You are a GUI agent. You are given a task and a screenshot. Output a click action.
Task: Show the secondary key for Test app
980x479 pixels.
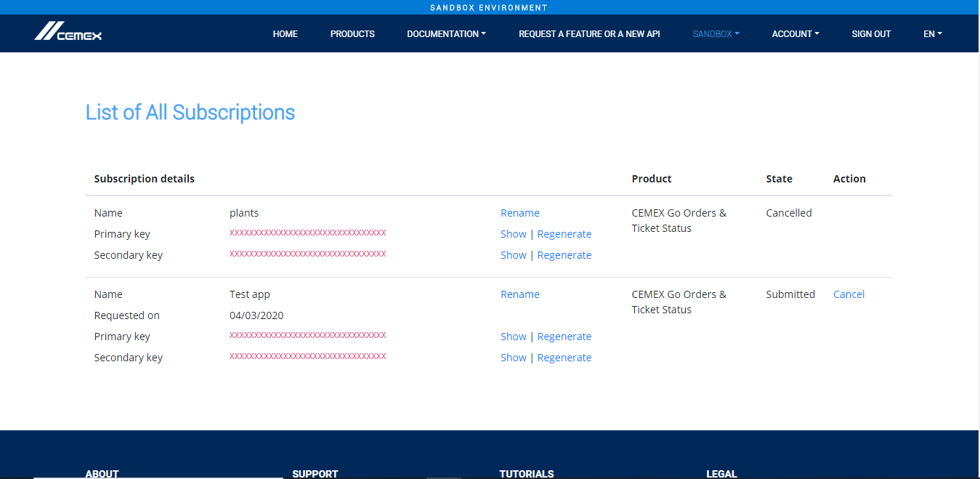(513, 358)
